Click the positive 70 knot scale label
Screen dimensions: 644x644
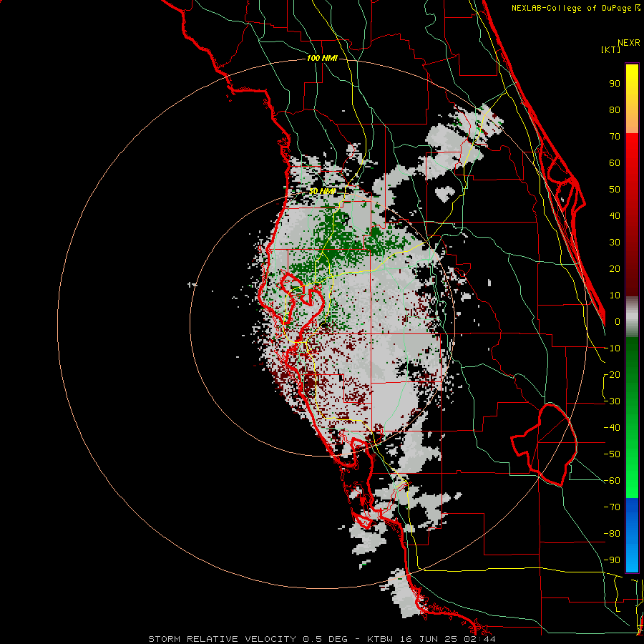(x=615, y=137)
